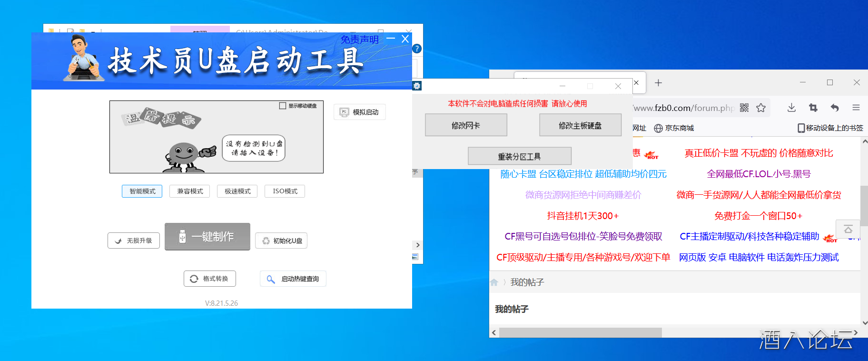Select ISO模式 mode

285,191
